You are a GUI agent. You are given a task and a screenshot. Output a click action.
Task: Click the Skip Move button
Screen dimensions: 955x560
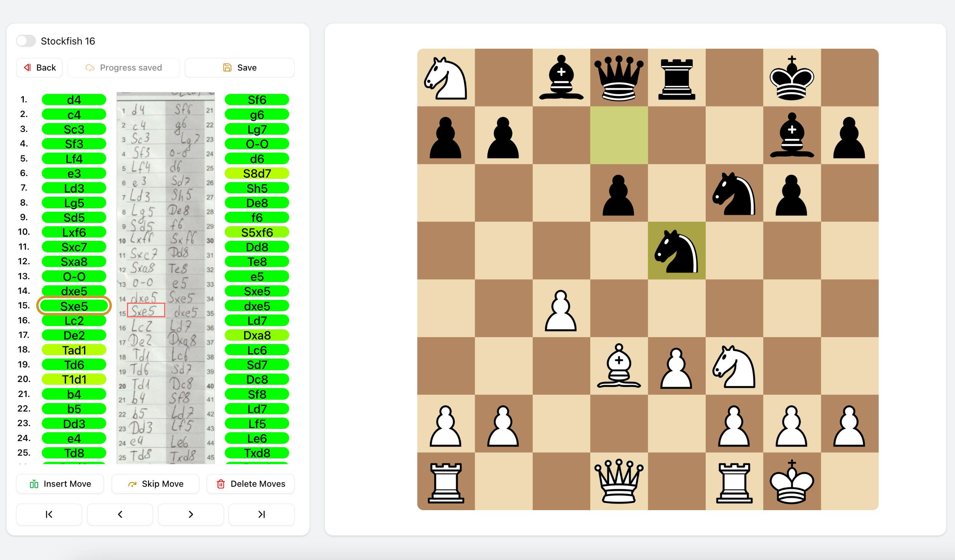pos(155,484)
